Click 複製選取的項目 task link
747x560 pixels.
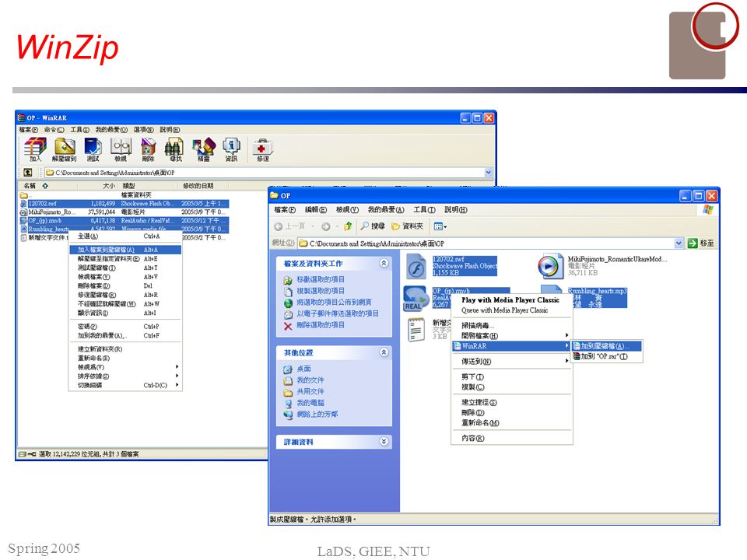click(x=314, y=291)
